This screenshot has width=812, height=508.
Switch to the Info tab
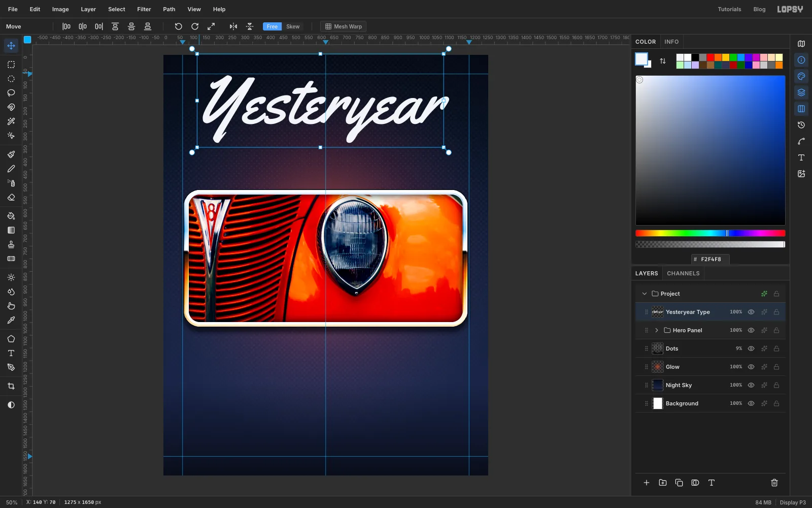(x=671, y=42)
